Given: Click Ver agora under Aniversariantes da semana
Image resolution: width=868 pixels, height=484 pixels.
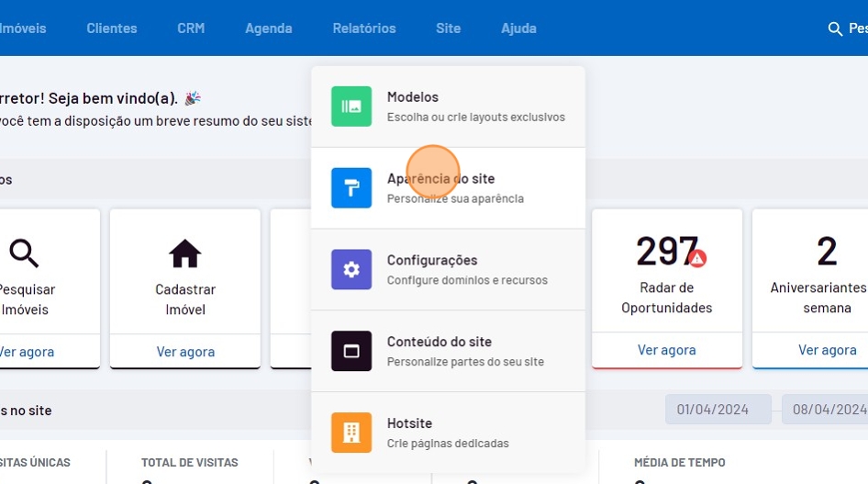Looking at the screenshot, I should (x=827, y=350).
